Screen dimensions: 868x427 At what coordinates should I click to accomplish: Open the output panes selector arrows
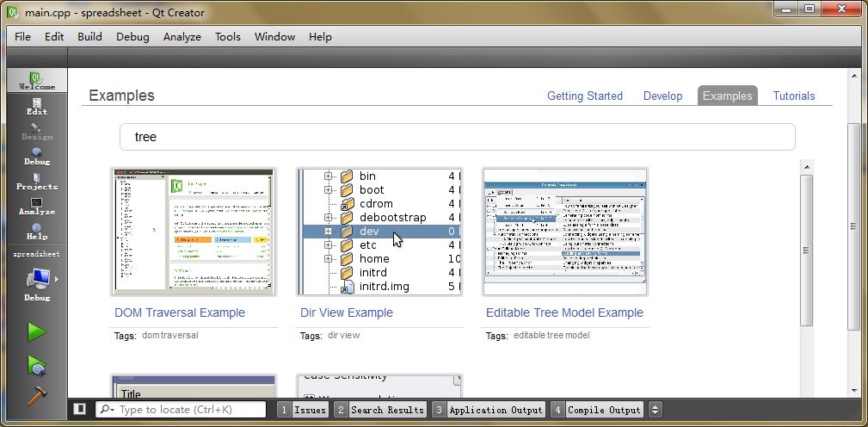pos(655,410)
